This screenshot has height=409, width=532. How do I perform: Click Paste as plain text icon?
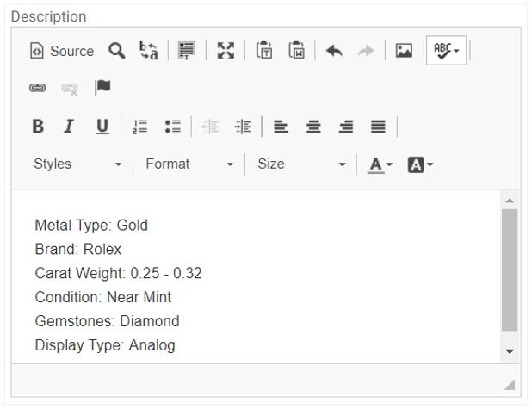pyautogui.click(x=264, y=51)
